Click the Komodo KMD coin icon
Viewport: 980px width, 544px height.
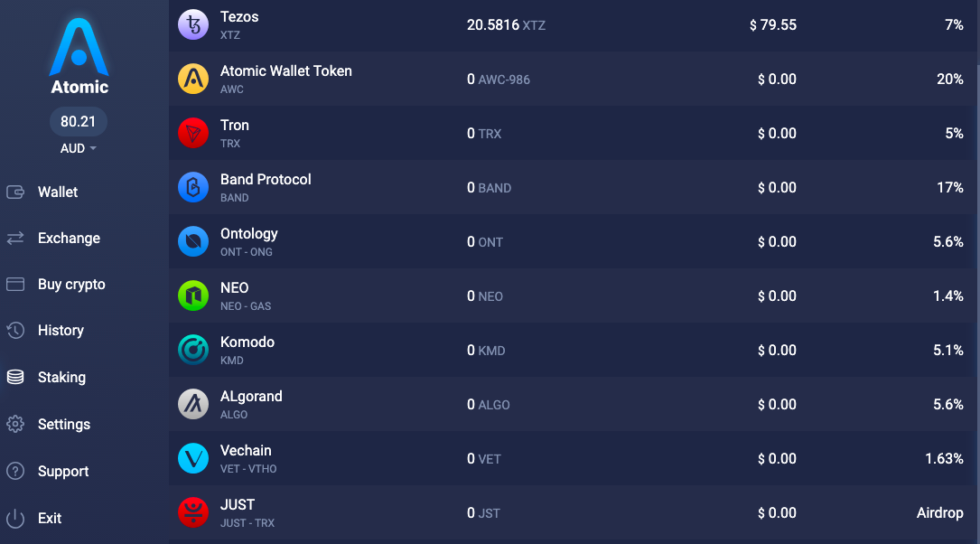pos(193,350)
